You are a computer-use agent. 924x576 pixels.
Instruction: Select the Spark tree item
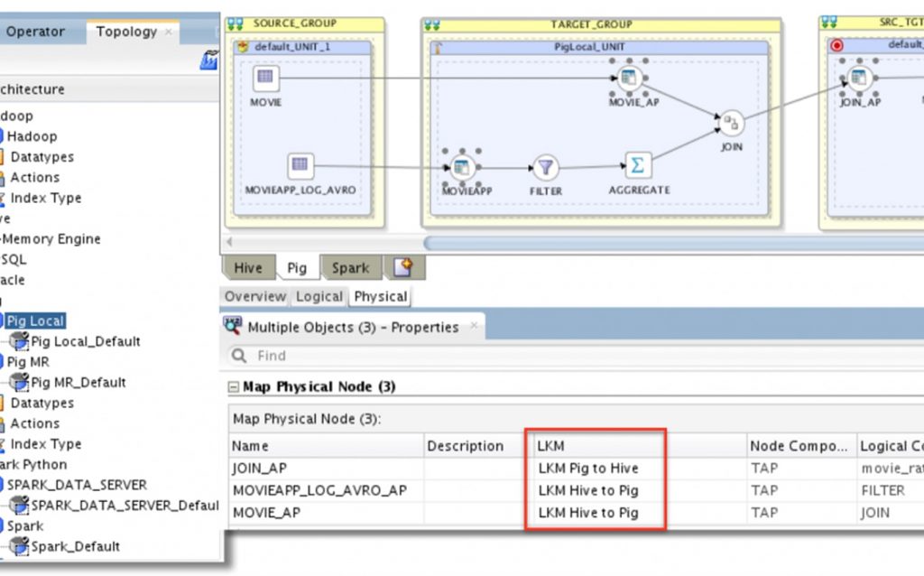tap(24, 525)
